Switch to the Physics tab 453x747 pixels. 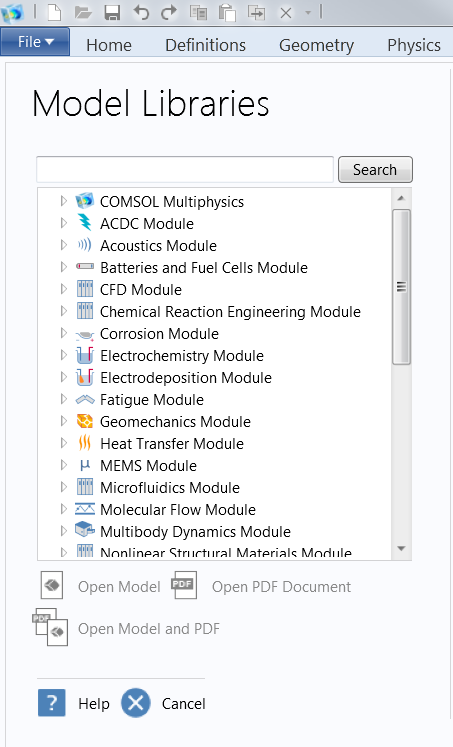tap(414, 45)
